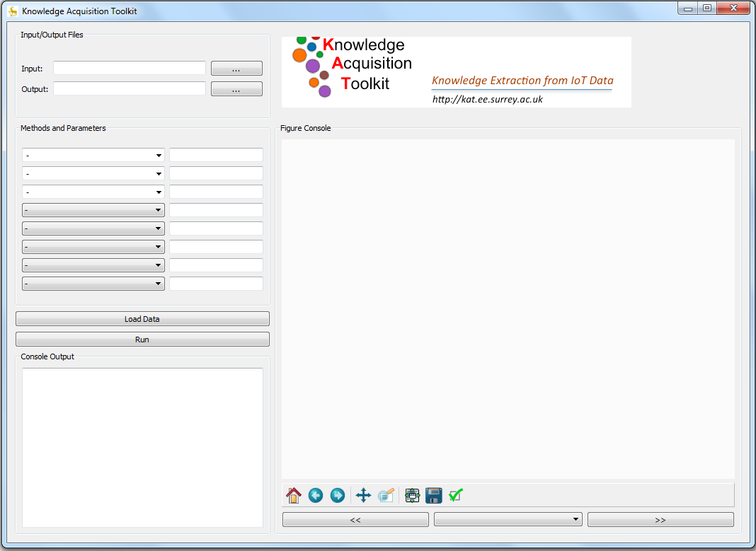This screenshot has width=756, height=551.
Task: Open the sixth method dropdown
Action: point(93,247)
